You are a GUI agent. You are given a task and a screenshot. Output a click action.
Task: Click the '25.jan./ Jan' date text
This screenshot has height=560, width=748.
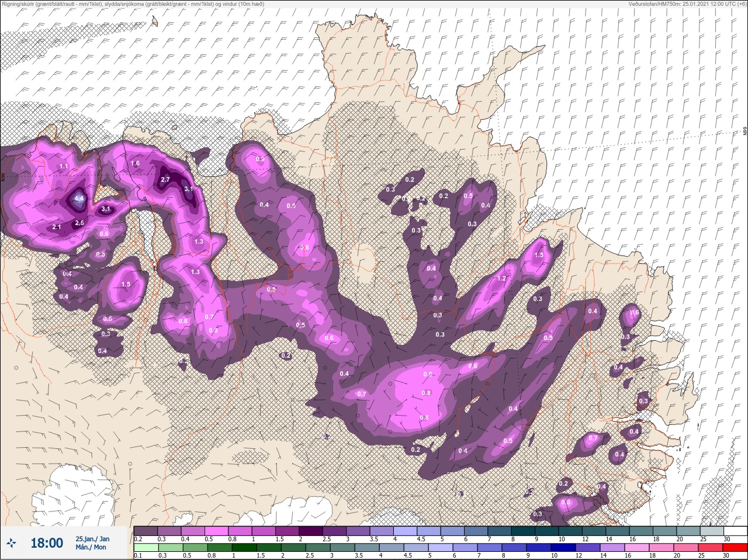coord(92,538)
